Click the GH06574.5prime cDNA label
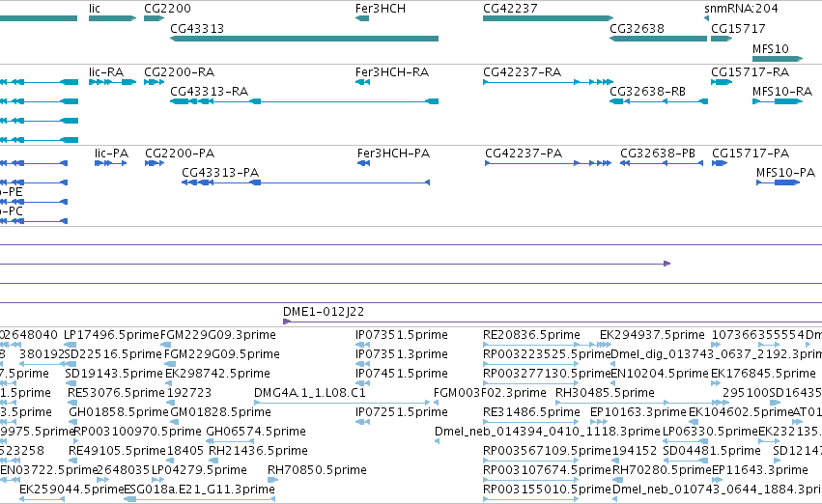 click(256, 432)
